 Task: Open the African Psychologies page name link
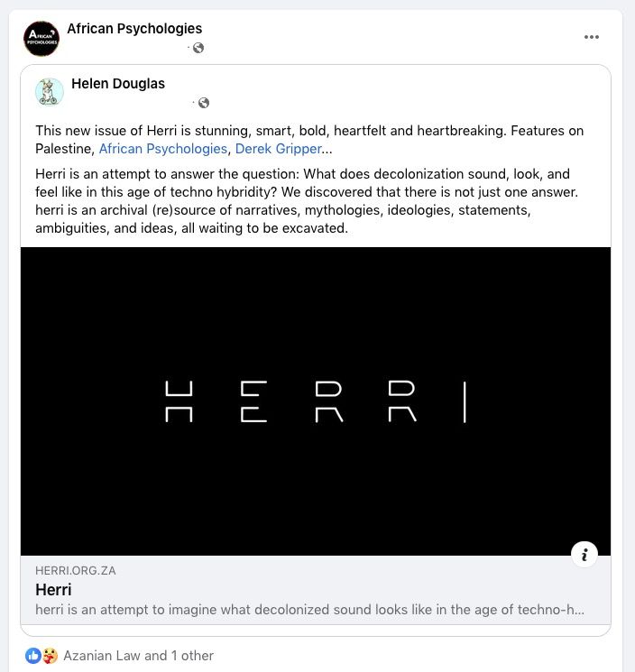(x=134, y=29)
